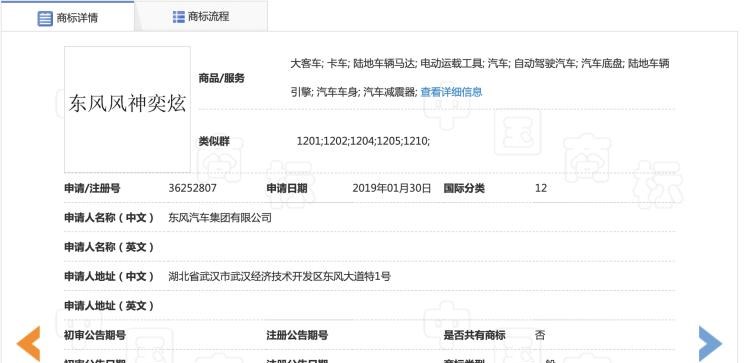Select the international class value 12

coord(541,188)
